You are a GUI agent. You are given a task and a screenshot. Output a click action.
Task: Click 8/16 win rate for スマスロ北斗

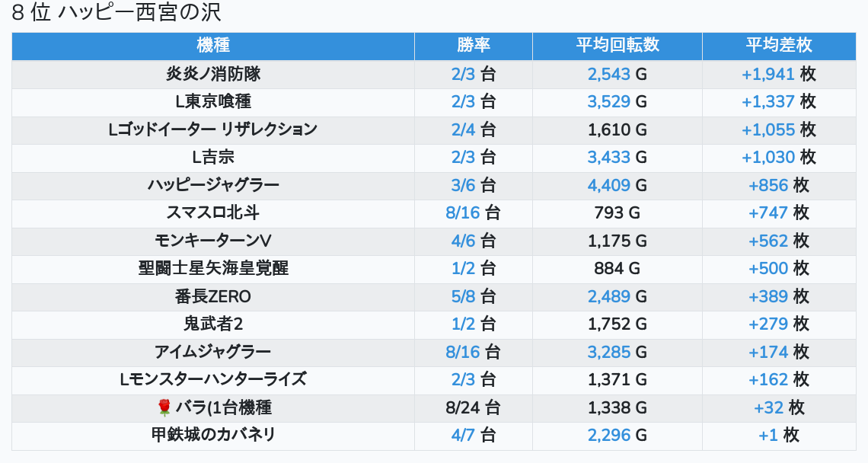[x=463, y=212]
